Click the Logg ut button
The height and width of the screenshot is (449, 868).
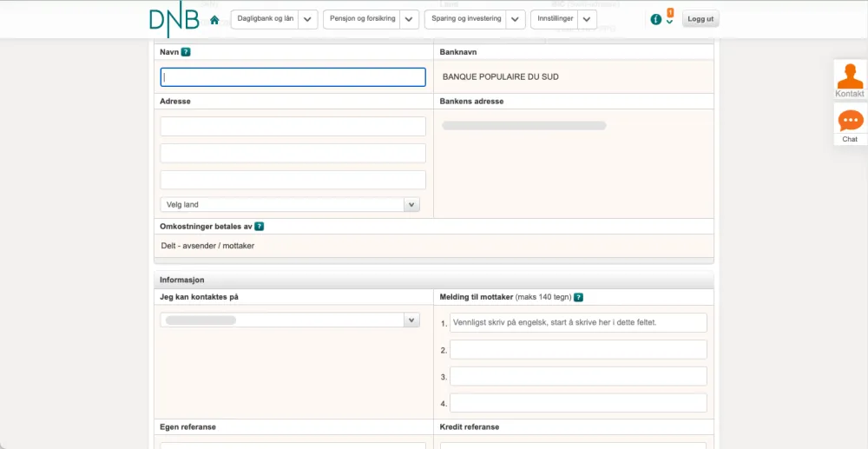point(700,19)
